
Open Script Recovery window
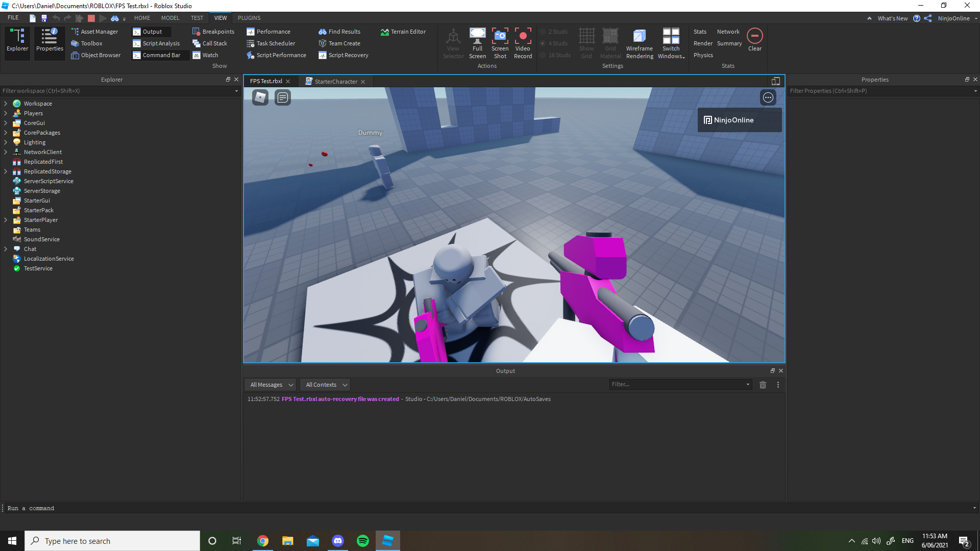point(344,55)
